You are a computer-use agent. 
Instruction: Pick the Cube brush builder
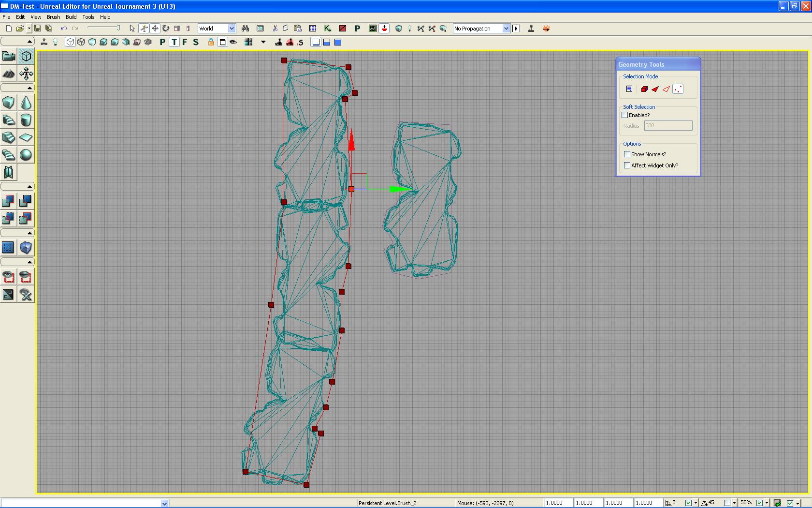9,103
